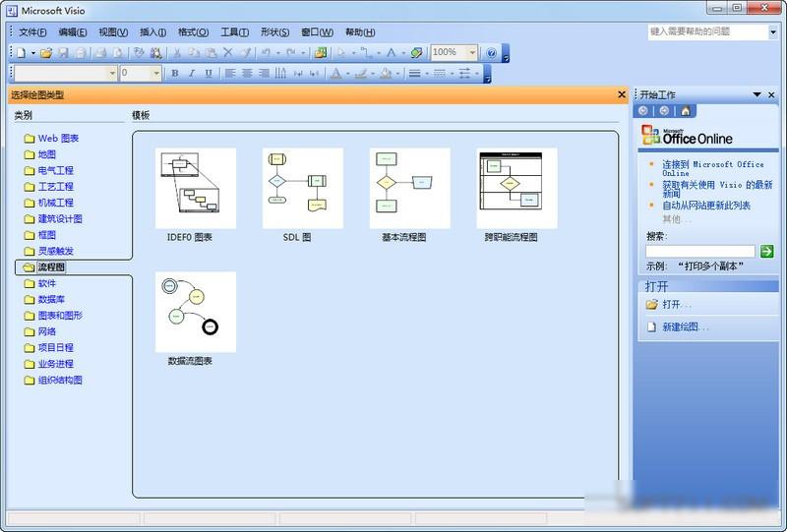Click the Undo arrow icon

tap(266, 53)
